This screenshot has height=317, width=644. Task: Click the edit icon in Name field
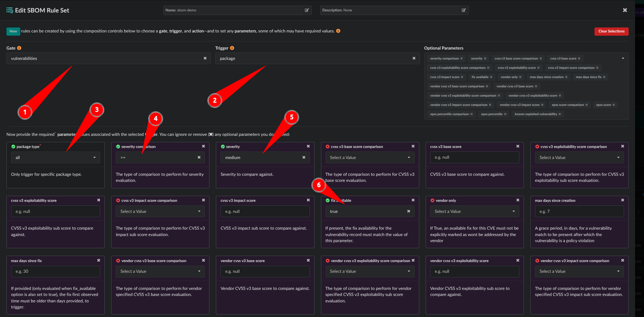point(307,10)
